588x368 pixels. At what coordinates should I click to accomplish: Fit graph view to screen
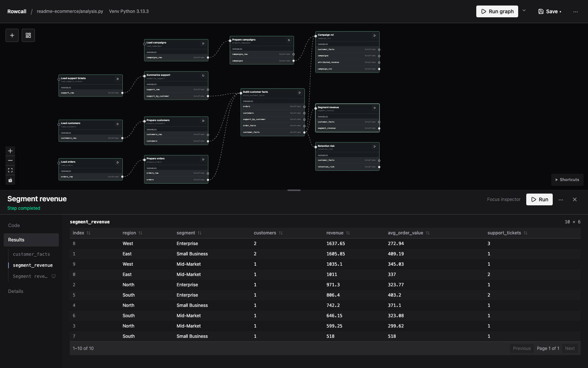pos(10,170)
